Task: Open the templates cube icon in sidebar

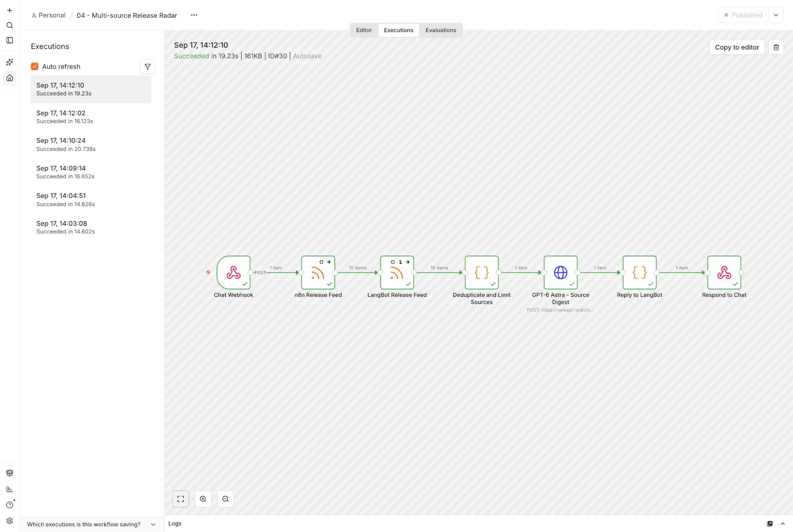Action: coord(9,473)
